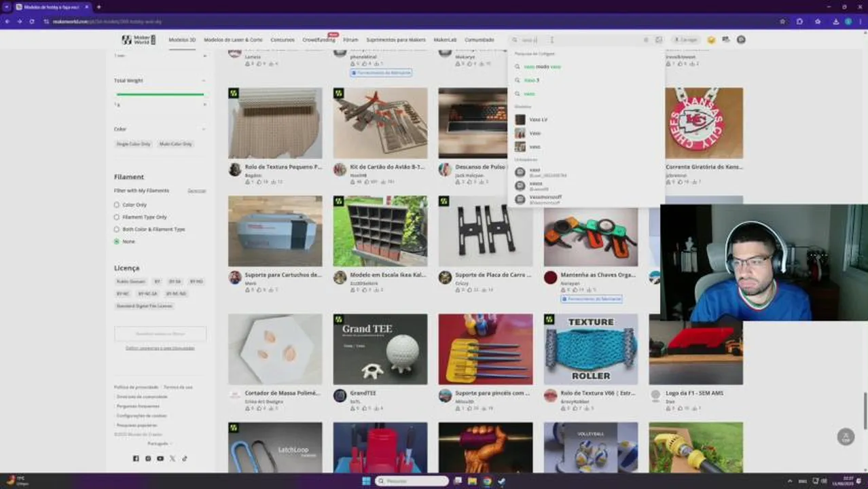Viewport: 868px width, 489px height.
Task: Open Perguntas frequentes footer link
Action: coord(137,406)
